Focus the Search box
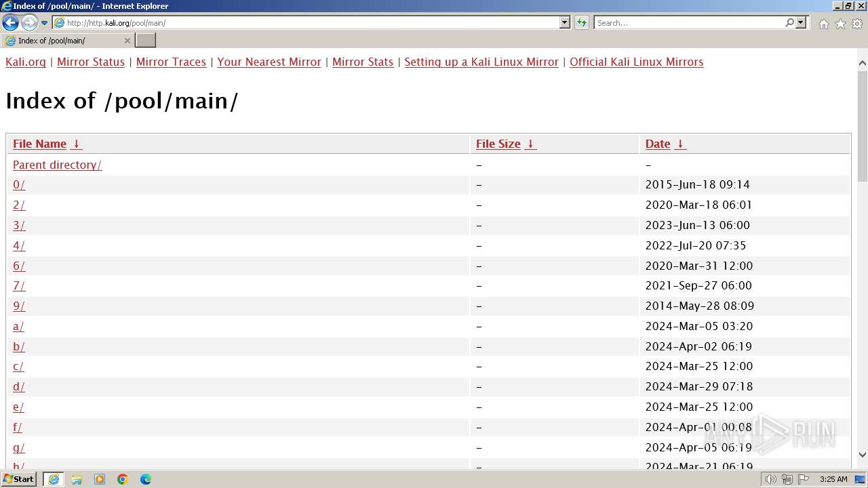868x488 pixels. pos(688,23)
